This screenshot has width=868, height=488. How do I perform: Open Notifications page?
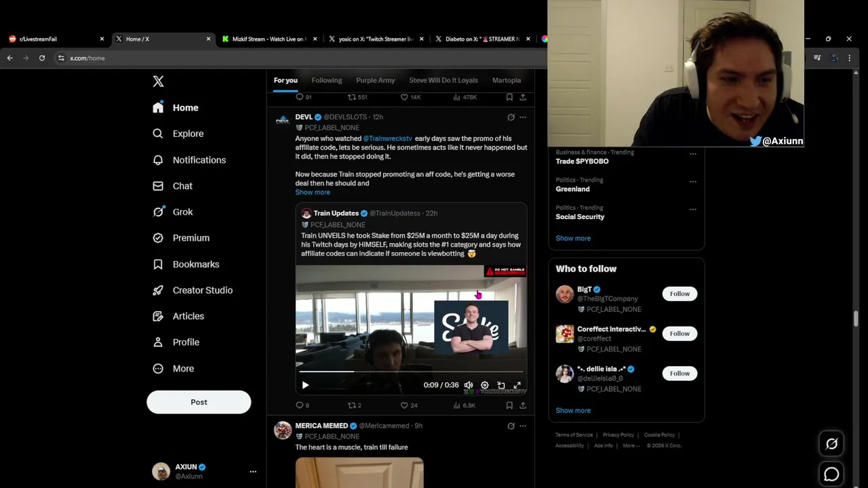(189, 160)
